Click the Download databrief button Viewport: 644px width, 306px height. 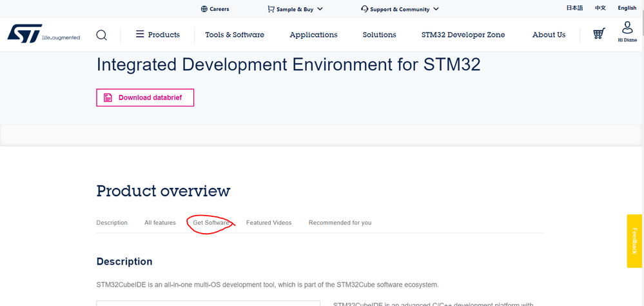coord(145,97)
